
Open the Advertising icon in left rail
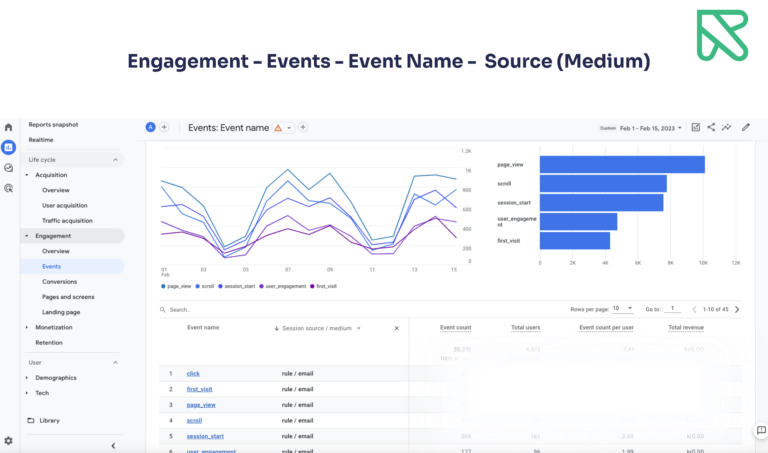tap(9, 187)
